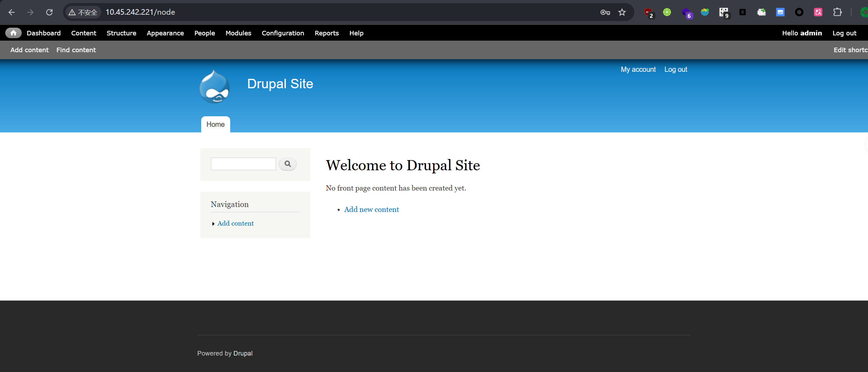868x372 pixels.
Task: Click the Drupal Site title
Action: (x=280, y=84)
